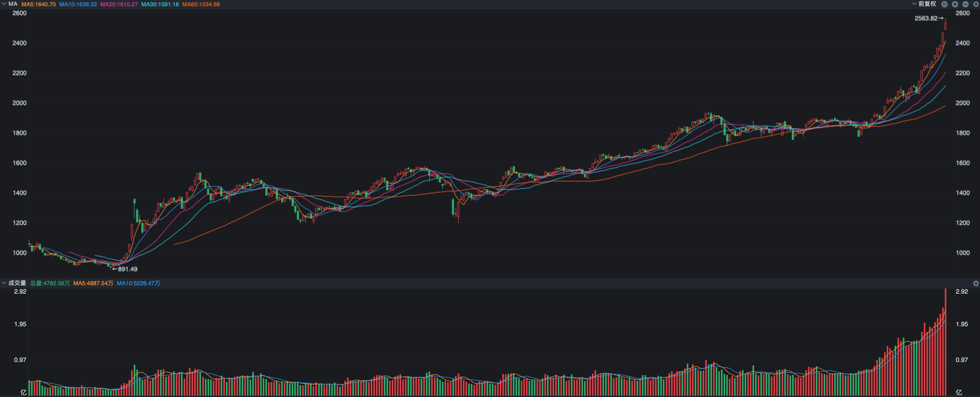Expand the 成交量 indicator dropdown
Screen dimensions: 980x397
[4, 283]
